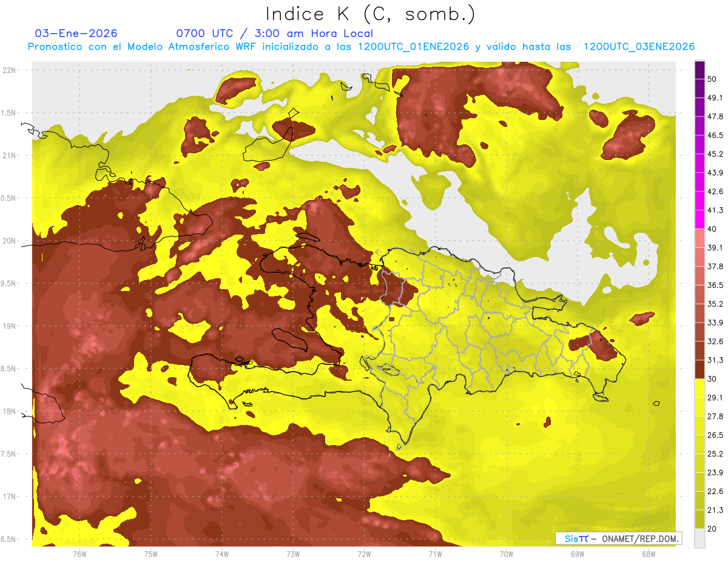Select the 29.1 color scale value
This screenshot has width=728, height=562.
[x=715, y=398]
